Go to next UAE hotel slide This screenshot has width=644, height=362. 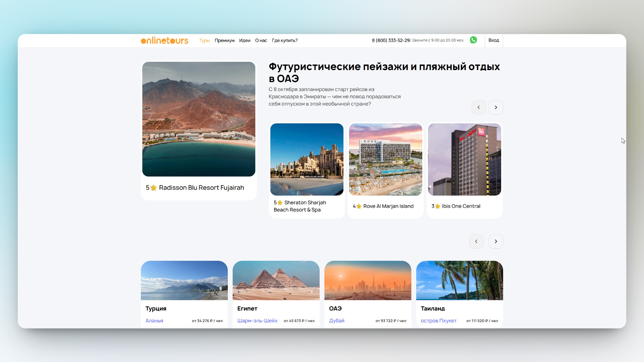point(496,108)
